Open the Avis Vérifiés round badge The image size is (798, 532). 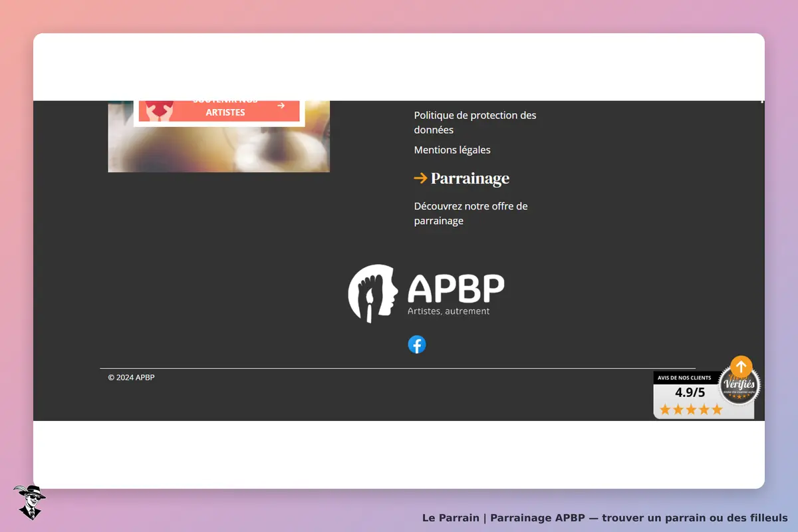(x=739, y=386)
